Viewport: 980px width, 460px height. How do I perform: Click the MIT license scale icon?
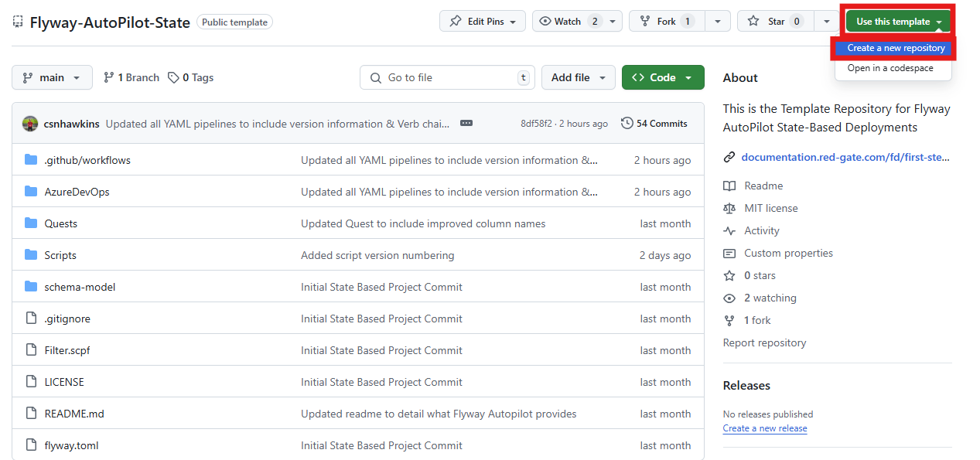pyautogui.click(x=729, y=208)
